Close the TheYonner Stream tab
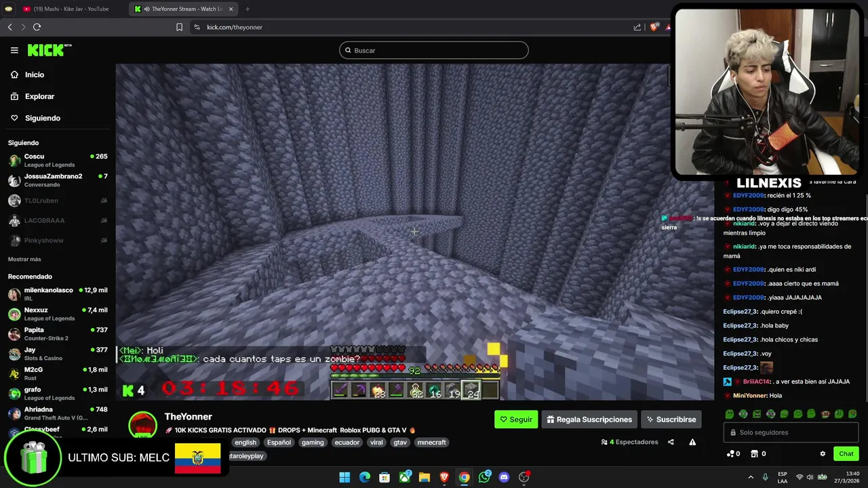Image resolution: width=868 pixels, height=488 pixels. [231, 9]
